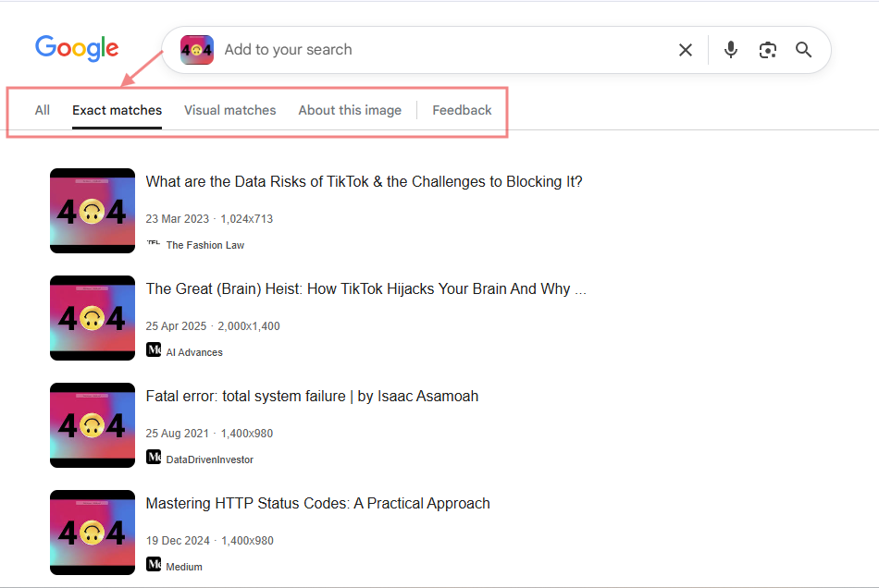
Task: Open Google Lens camera search icon
Action: tap(767, 50)
